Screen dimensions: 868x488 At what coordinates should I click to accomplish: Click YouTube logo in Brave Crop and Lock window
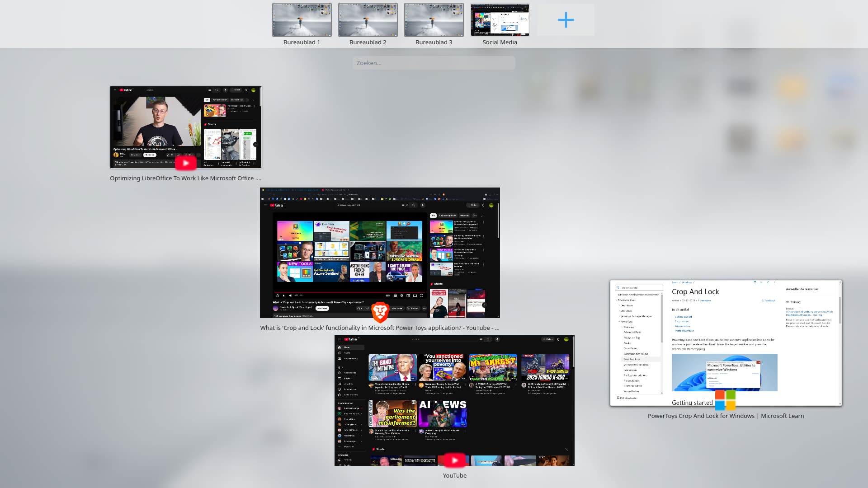[277, 205]
